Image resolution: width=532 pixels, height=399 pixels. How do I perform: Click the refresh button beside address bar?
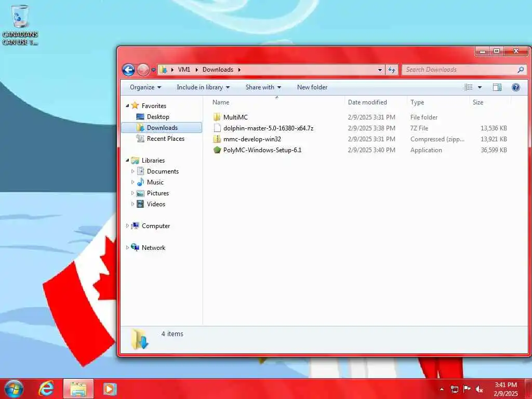392,70
